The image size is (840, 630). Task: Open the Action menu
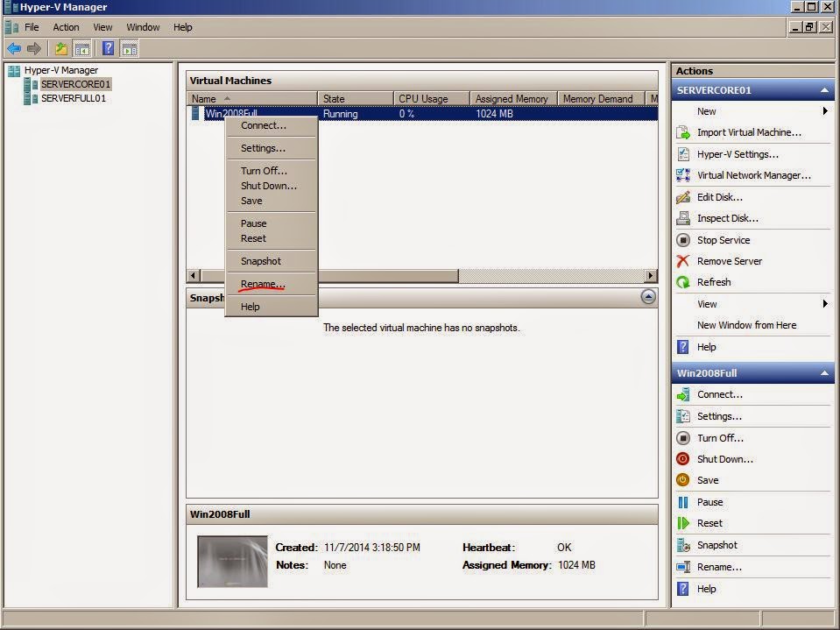pos(66,27)
